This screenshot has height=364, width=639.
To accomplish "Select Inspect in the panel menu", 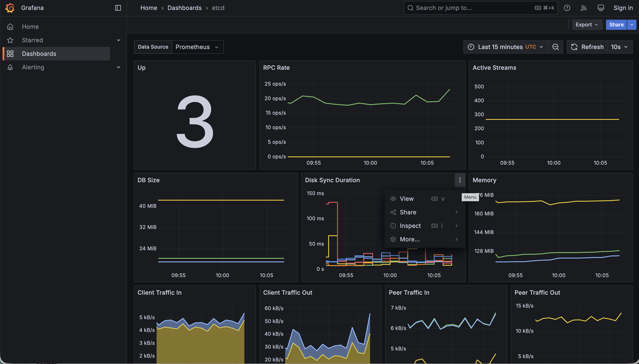I will point(410,226).
